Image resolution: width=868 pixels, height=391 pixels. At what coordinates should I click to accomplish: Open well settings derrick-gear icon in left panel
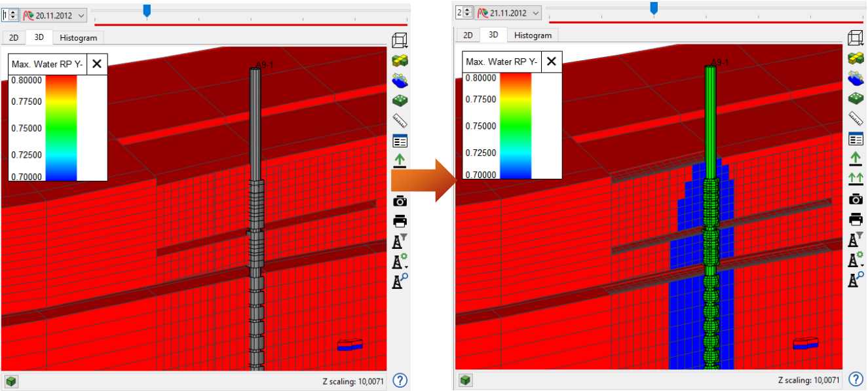[x=400, y=261]
